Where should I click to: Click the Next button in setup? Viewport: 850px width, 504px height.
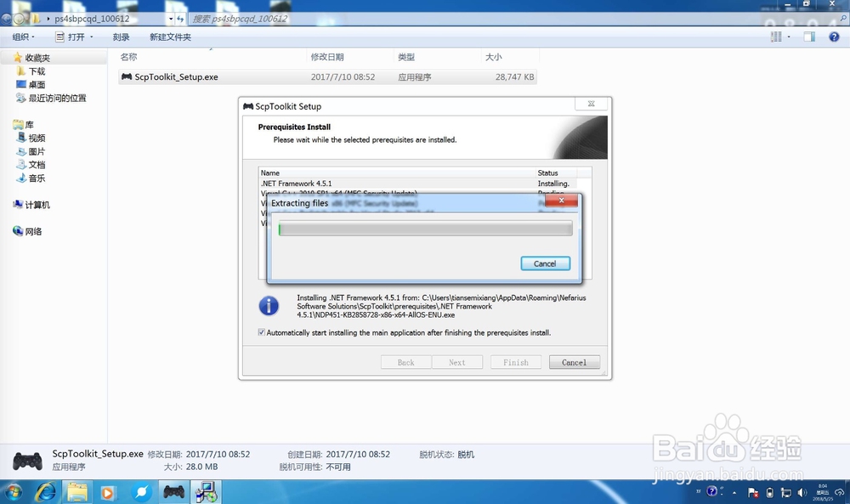pyautogui.click(x=457, y=362)
